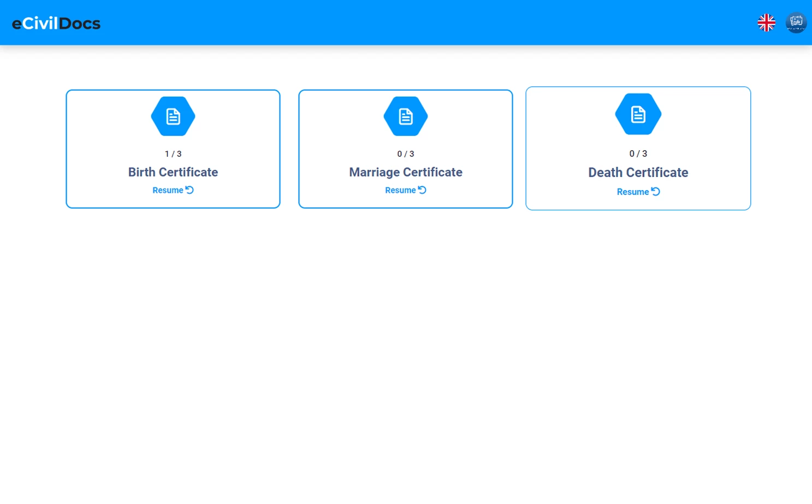The height and width of the screenshot is (504, 812).
Task: Click the restart icon beside Birth Certificate Resume
Action: click(x=189, y=190)
